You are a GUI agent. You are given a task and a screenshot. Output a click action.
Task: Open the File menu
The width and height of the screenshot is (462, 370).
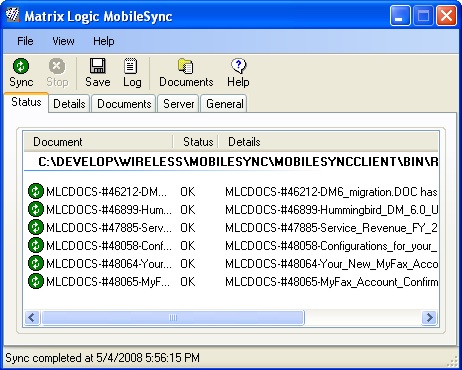click(x=25, y=41)
